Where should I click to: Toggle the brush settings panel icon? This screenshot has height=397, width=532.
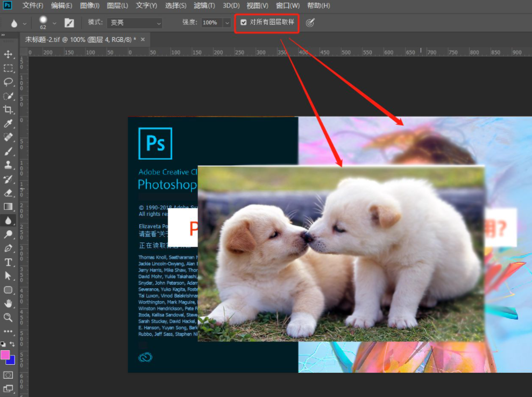[69, 23]
